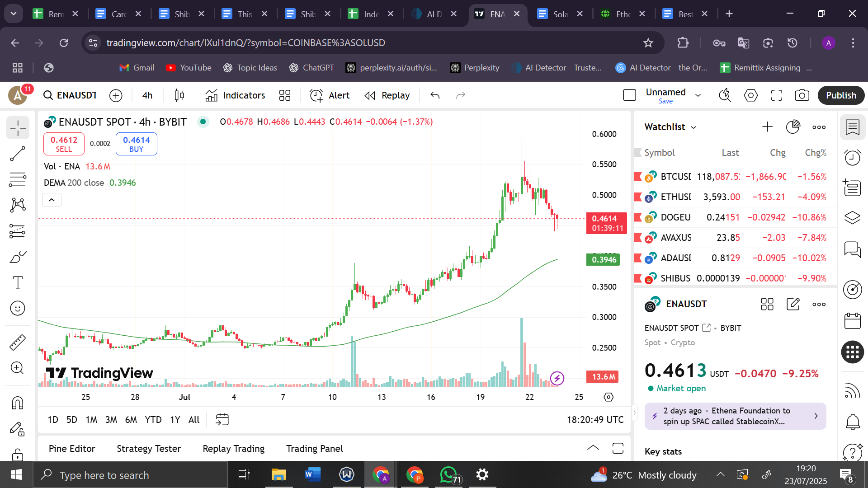The width and height of the screenshot is (868, 488).
Task: Click the Indicators button
Action: (235, 95)
